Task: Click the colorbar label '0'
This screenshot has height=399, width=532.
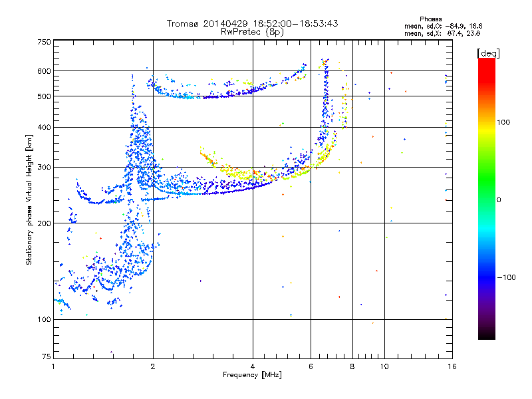Action: (x=498, y=200)
